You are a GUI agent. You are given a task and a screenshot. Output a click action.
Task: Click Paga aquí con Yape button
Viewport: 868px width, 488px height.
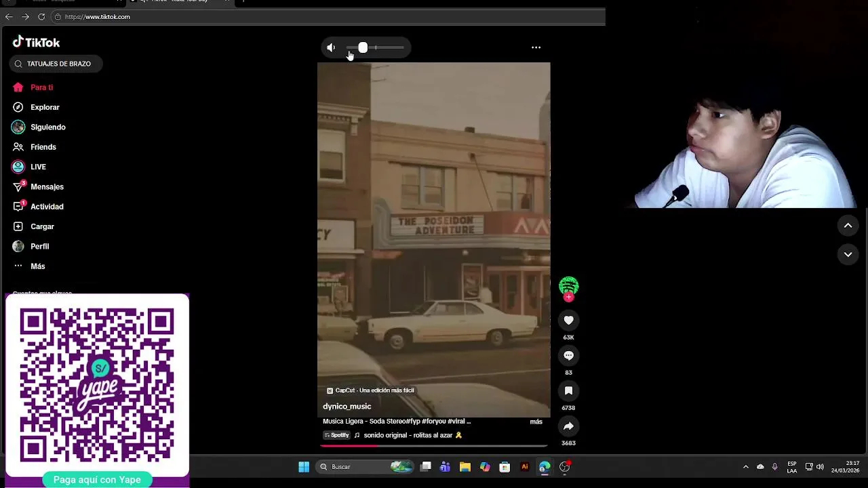97,480
